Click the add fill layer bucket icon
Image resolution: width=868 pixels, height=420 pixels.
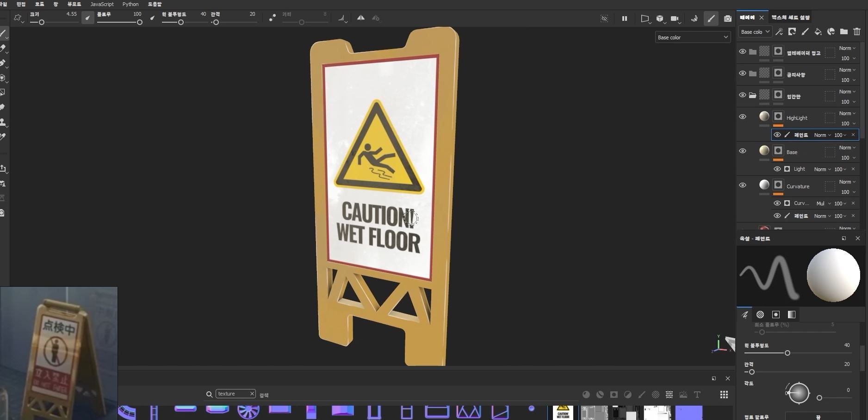(818, 31)
